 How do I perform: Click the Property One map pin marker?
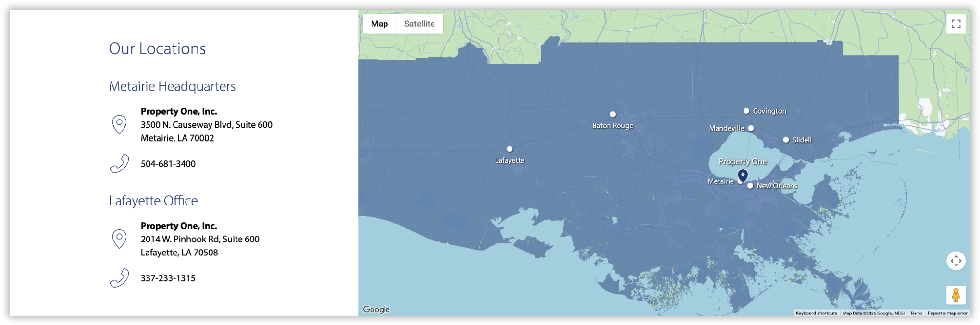[743, 176]
